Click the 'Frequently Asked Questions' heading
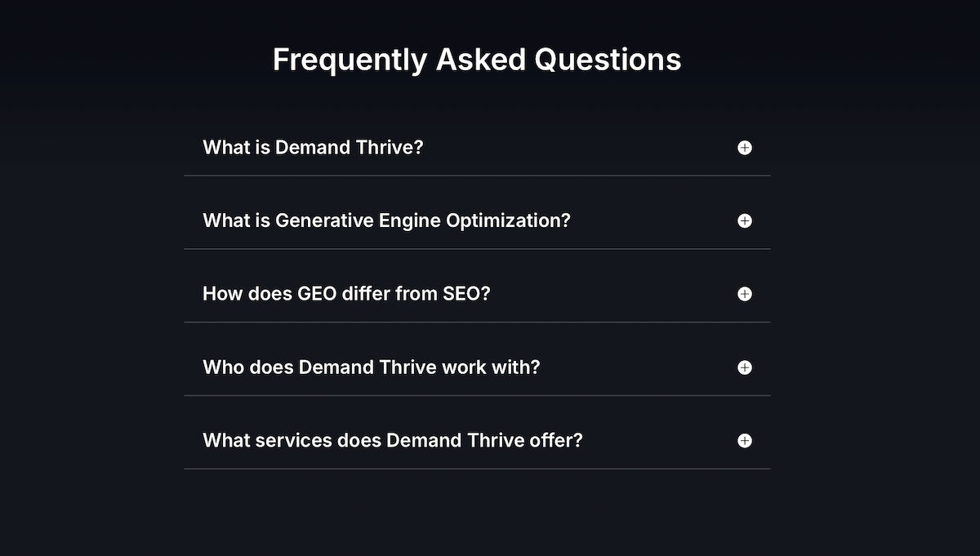 click(x=477, y=60)
